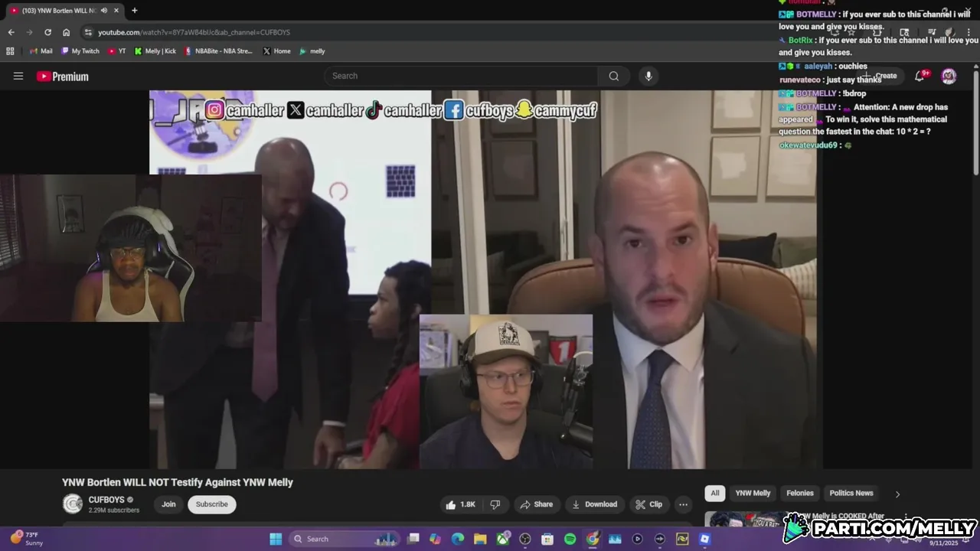Image resolution: width=980 pixels, height=551 pixels.
Task: Create a Clip of the video
Action: [648, 504]
